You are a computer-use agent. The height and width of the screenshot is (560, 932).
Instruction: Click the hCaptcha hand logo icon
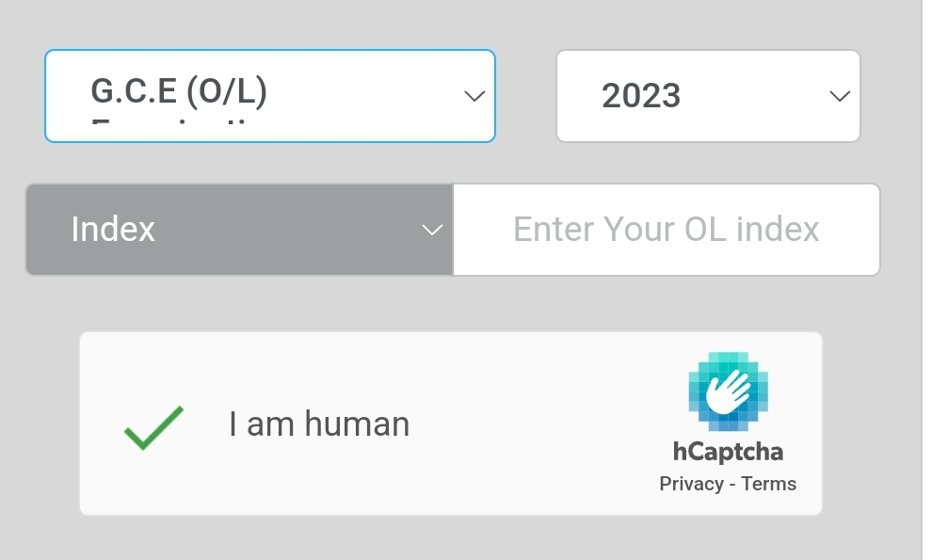point(728,392)
